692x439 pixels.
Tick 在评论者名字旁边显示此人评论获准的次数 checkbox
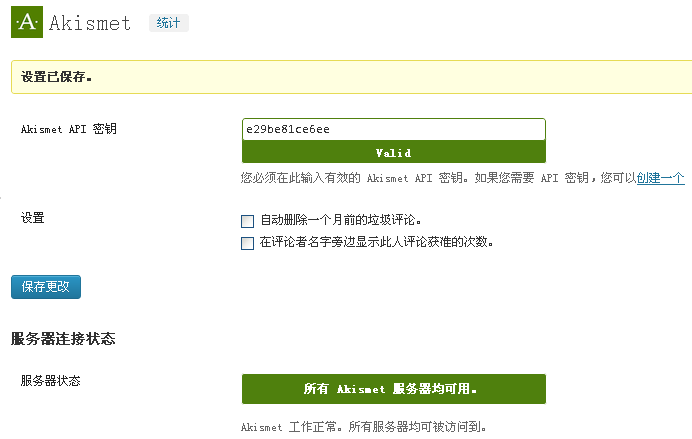(248, 243)
